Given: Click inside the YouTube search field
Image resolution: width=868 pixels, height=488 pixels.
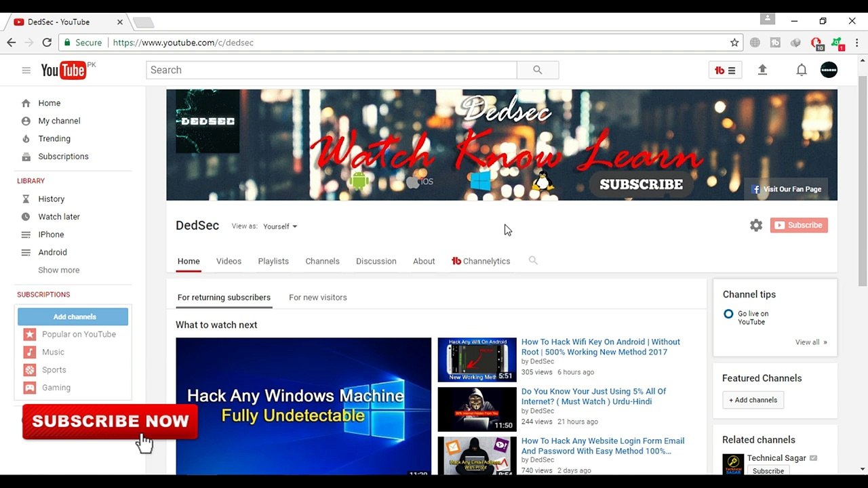Looking at the screenshot, I should (x=332, y=70).
